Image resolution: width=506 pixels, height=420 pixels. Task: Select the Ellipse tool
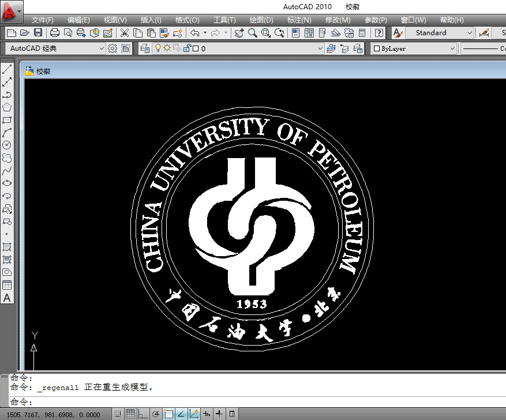pos(7,183)
